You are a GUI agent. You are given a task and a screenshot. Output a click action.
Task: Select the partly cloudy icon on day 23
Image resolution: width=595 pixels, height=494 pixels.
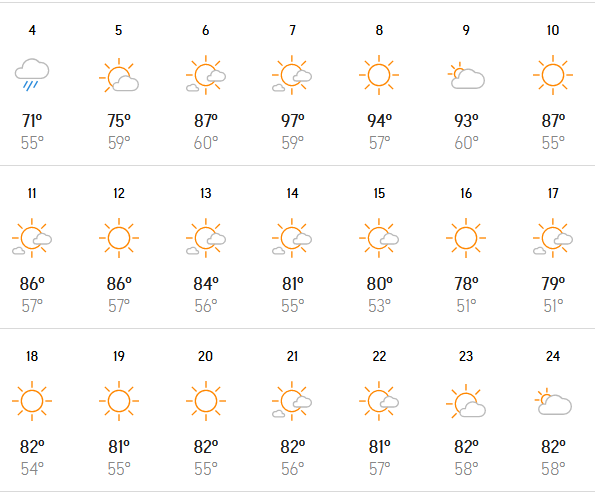pos(466,401)
